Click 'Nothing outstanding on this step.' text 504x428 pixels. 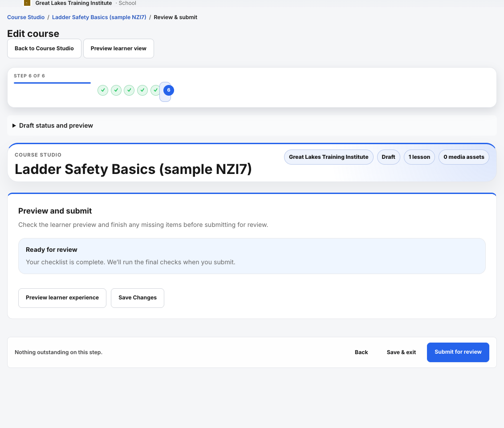pyautogui.click(x=58, y=352)
